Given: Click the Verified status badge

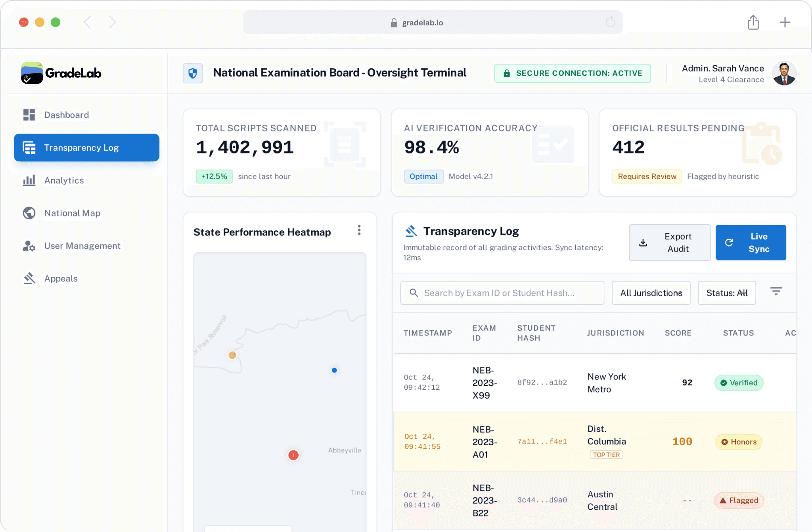Looking at the screenshot, I should 739,383.
